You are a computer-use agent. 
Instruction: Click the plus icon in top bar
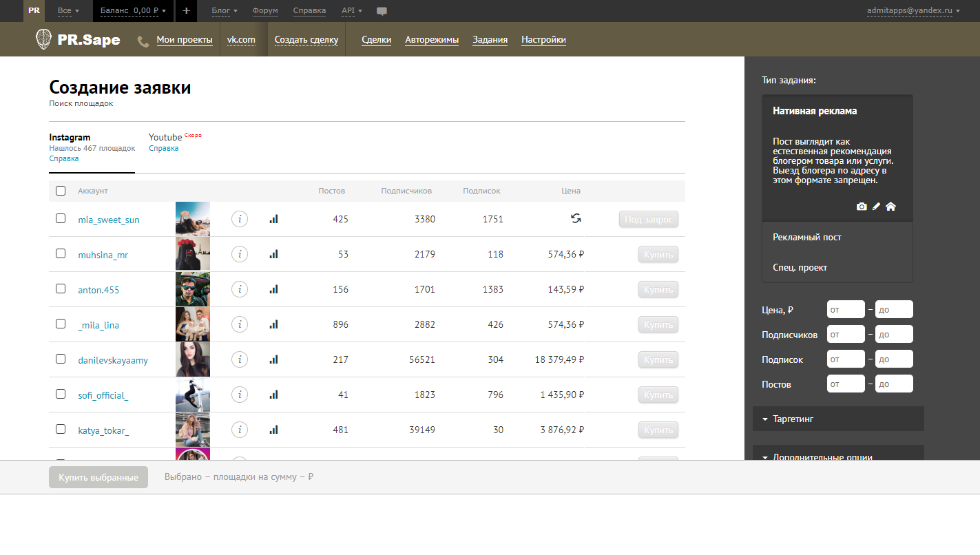point(186,11)
